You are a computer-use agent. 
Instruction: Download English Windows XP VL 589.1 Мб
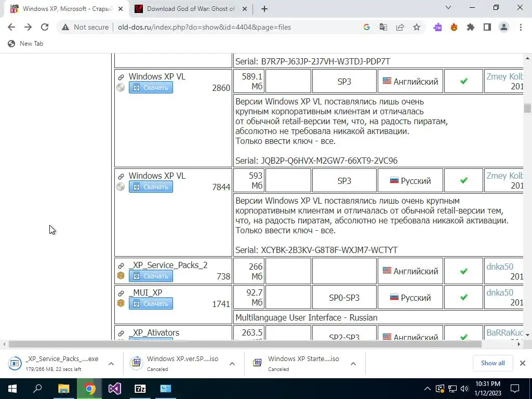151,87
